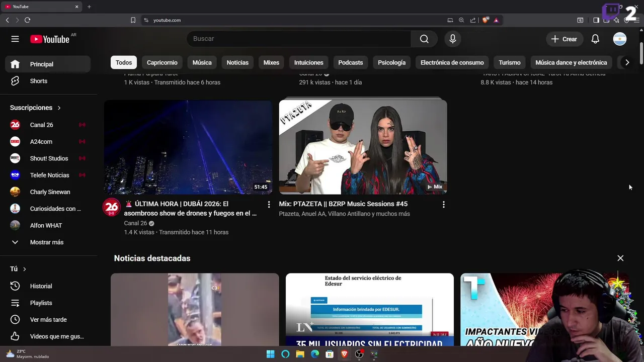644x362 pixels.
Task: Dismiss the Noticias destacadas section
Action: coord(620,258)
